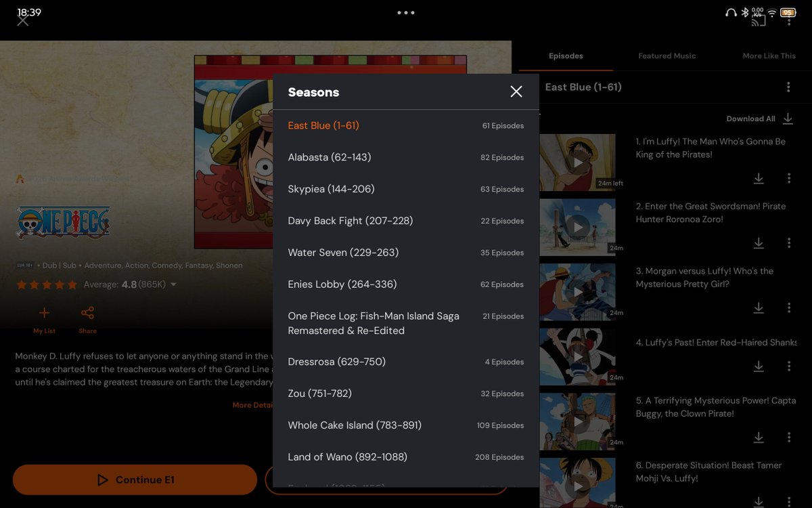Download episode 2 Enter the Great Swordsman
The height and width of the screenshot is (508, 812).
coord(759,242)
